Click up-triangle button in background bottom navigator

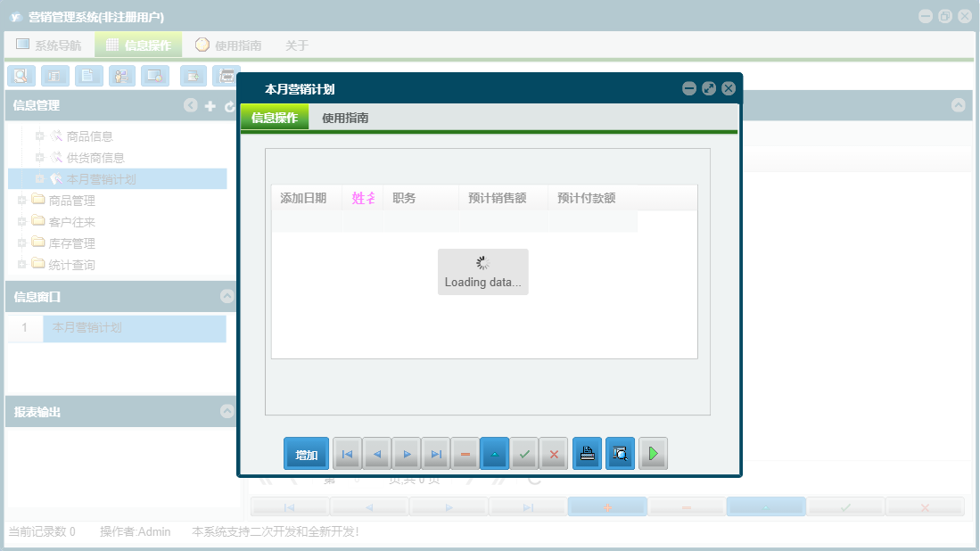[766, 507]
